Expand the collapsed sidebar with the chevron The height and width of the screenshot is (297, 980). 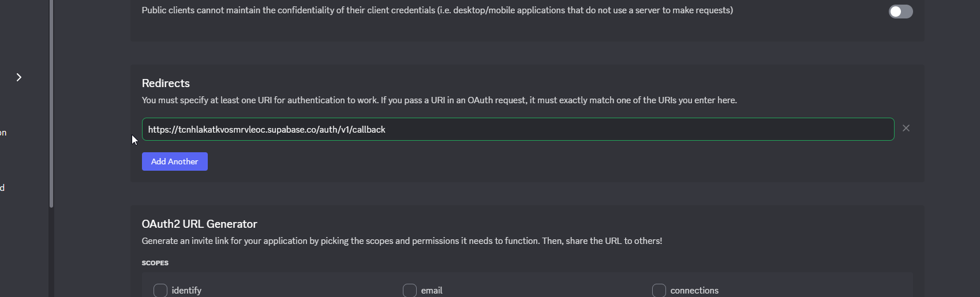click(19, 77)
